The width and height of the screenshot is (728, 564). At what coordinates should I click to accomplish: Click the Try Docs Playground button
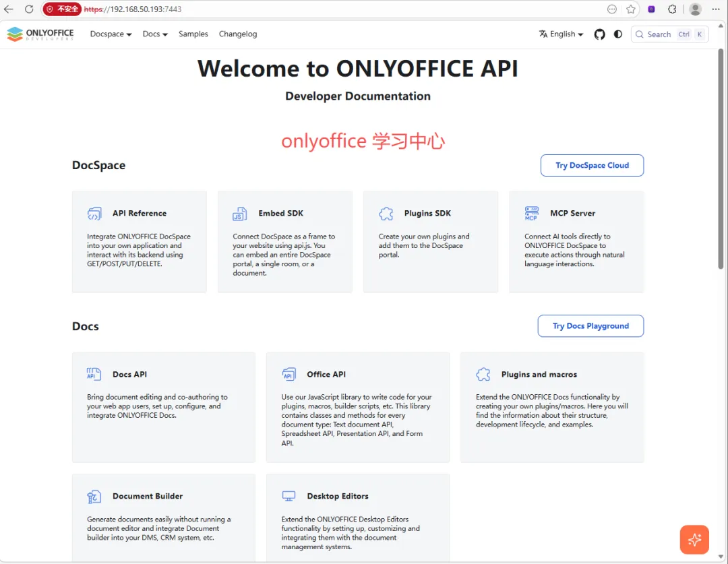coord(590,326)
